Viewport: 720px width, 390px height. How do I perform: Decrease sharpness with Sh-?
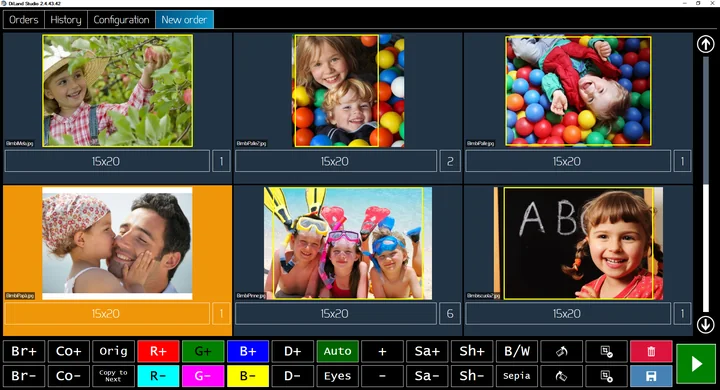(472, 376)
